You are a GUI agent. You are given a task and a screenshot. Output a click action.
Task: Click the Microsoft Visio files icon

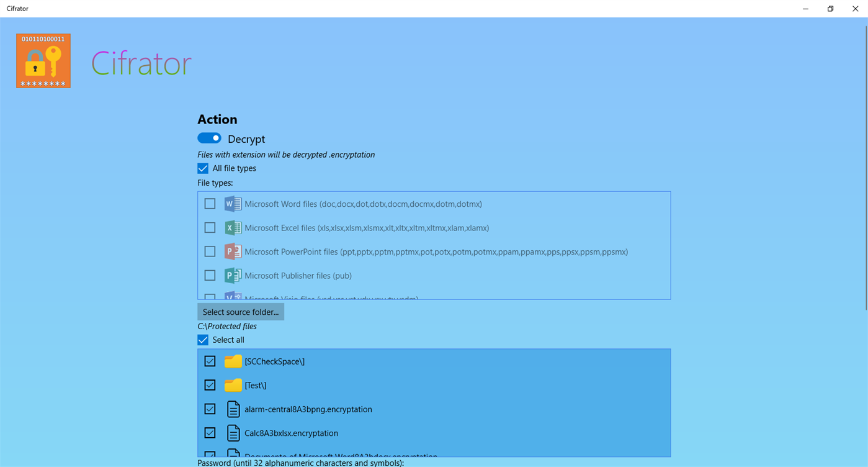[232, 297]
